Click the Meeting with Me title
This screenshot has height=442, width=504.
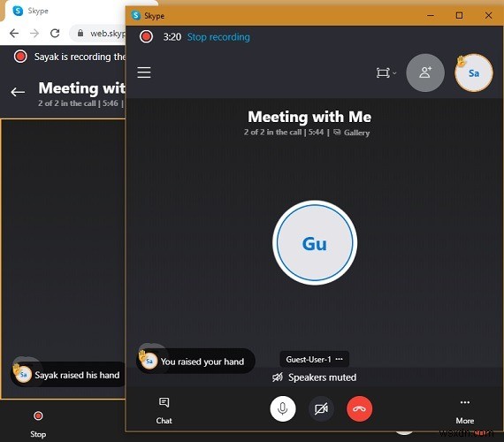click(x=309, y=117)
